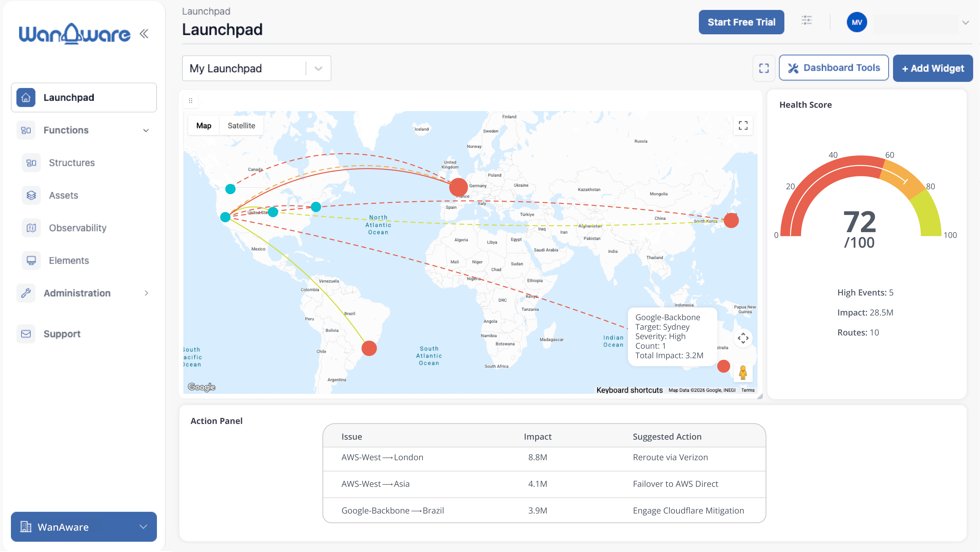Click the widget drag handle dots
The height and width of the screenshot is (552, 980).
click(x=191, y=100)
